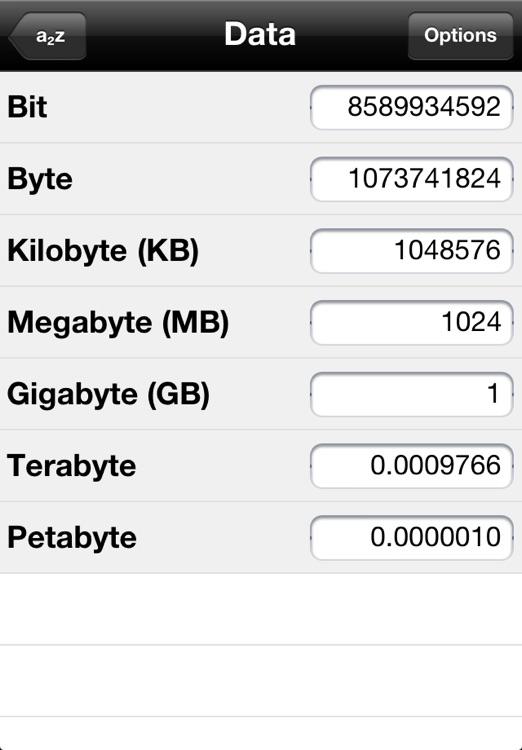Tap the second empty list row
Screen dimensions: 522x750
click(x=261, y=681)
